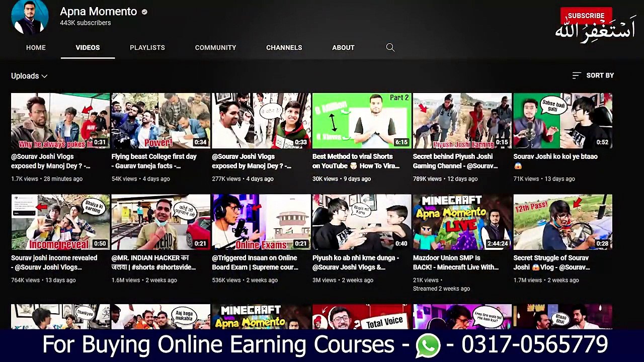The height and width of the screenshot is (362, 644).
Task: Open 'Piyush ko ab nhi krne dunga' title
Action: click(x=356, y=262)
